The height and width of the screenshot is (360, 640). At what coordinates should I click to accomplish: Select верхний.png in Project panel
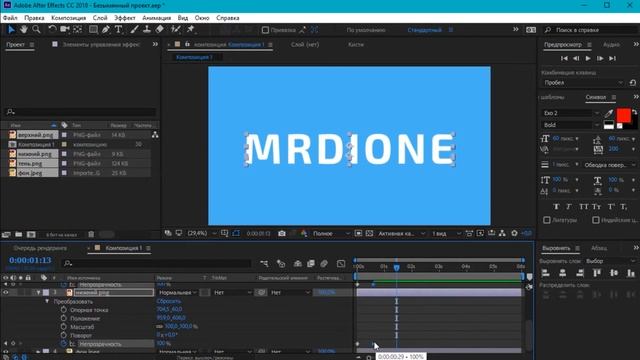pos(35,135)
